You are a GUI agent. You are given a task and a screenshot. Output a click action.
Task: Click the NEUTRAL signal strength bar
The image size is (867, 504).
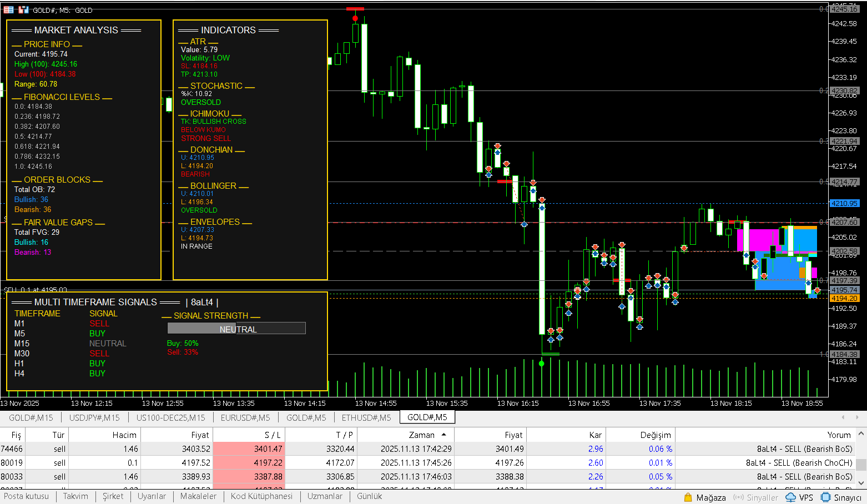click(x=236, y=329)
